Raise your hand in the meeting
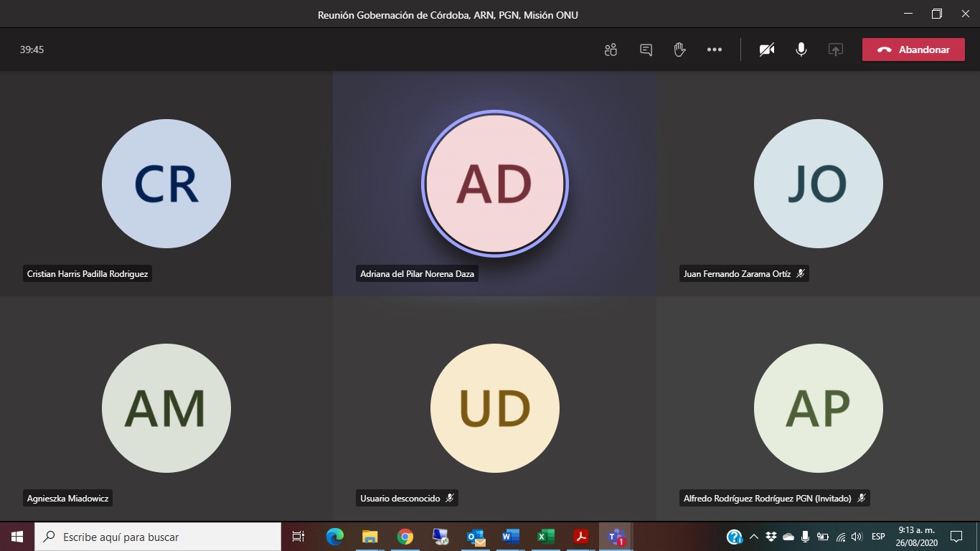This screenshot has width=980, height=551. coord(679,50)
